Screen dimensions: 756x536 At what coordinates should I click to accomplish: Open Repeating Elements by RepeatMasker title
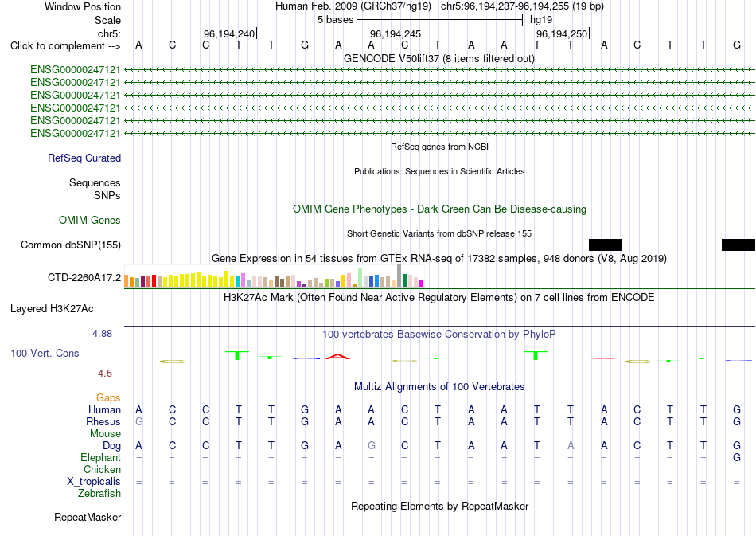(440, 506)
